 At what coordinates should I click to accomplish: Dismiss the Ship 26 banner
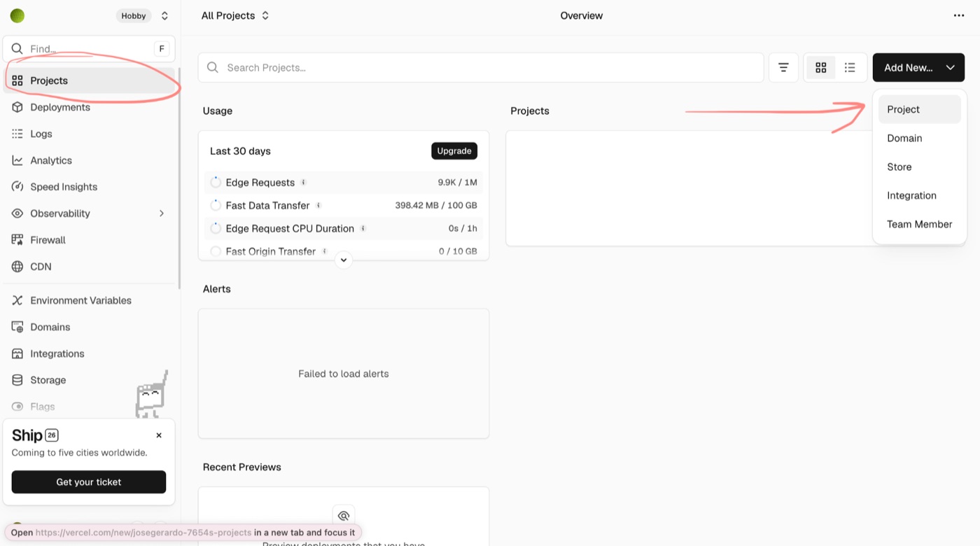(x=159, y=435)
